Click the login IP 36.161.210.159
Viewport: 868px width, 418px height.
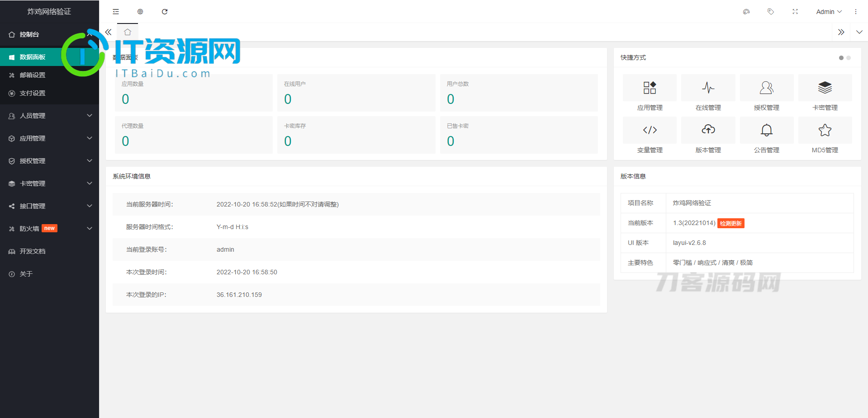point(239,295)
